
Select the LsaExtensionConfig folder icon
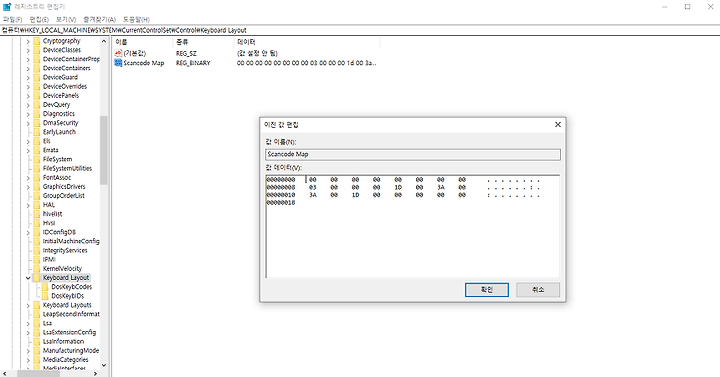pos(37,332)
